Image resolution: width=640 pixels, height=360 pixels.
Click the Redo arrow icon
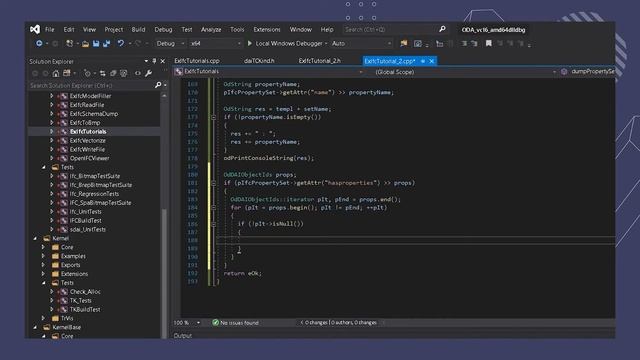click(138, 43)
